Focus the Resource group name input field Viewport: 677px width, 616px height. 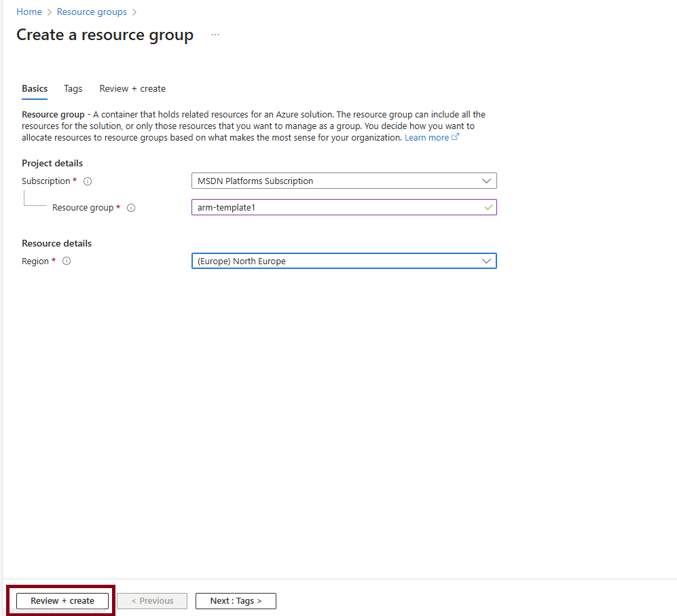coord(336,207)
